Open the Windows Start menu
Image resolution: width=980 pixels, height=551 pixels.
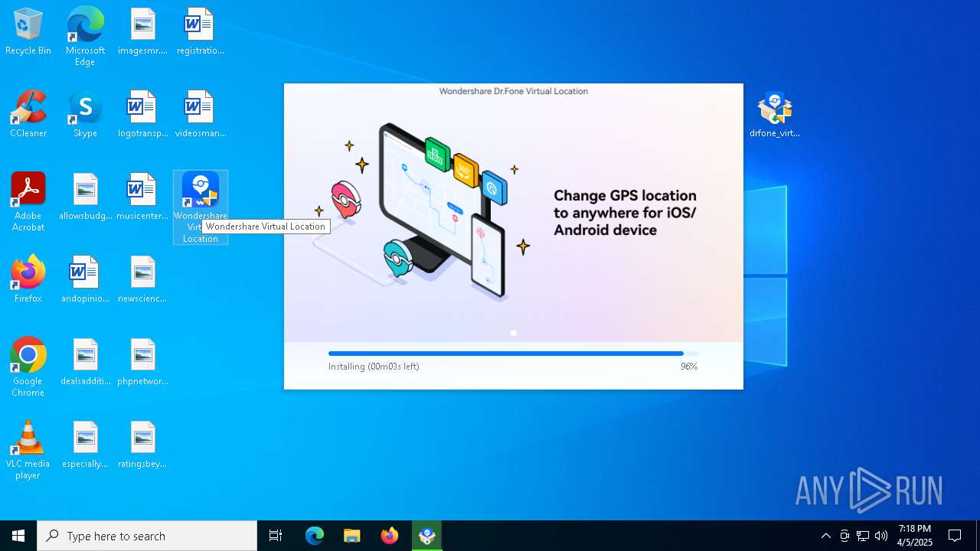18,536
